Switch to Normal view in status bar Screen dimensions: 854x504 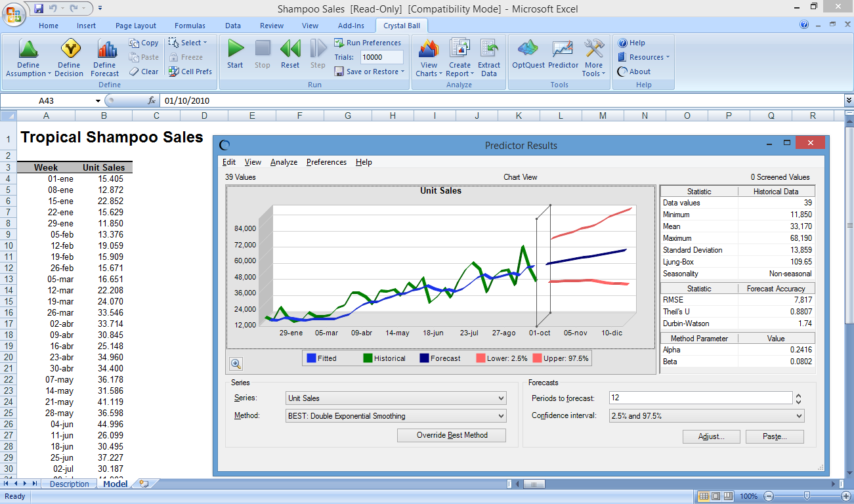click(704, 496)
